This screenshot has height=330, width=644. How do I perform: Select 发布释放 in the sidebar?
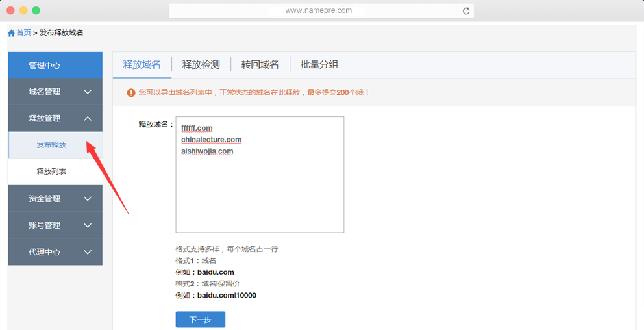[x=51, y=145]
